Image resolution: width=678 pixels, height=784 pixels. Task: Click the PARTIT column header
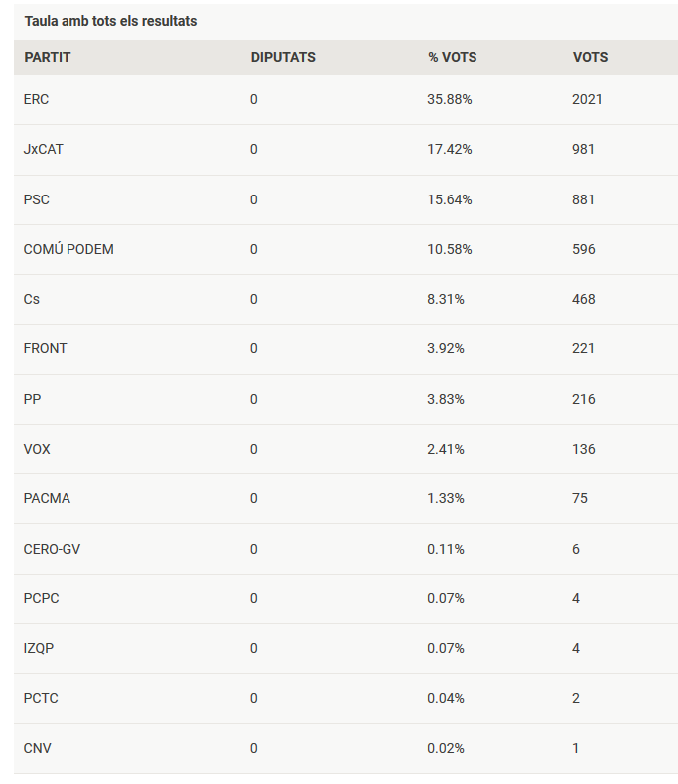(x=48, y=57)
